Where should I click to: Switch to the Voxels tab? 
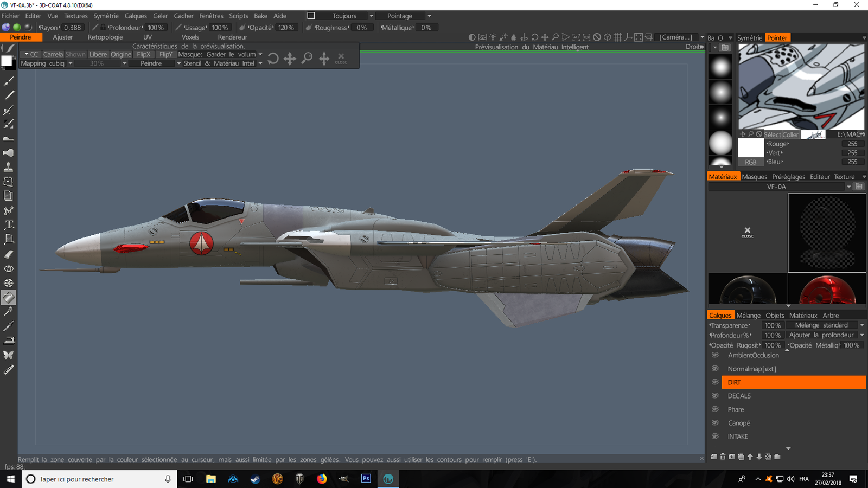190,37
